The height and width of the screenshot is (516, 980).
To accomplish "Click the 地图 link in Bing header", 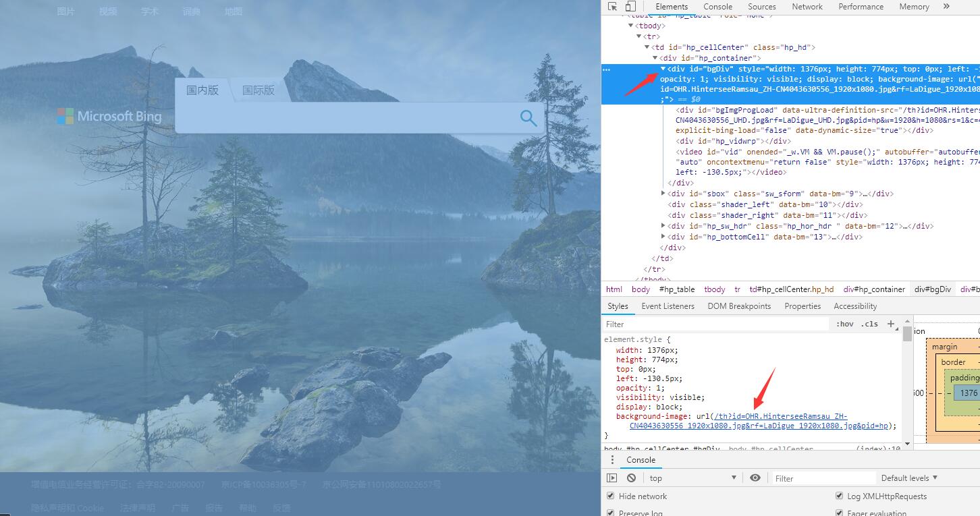I will tap(234, 11).
